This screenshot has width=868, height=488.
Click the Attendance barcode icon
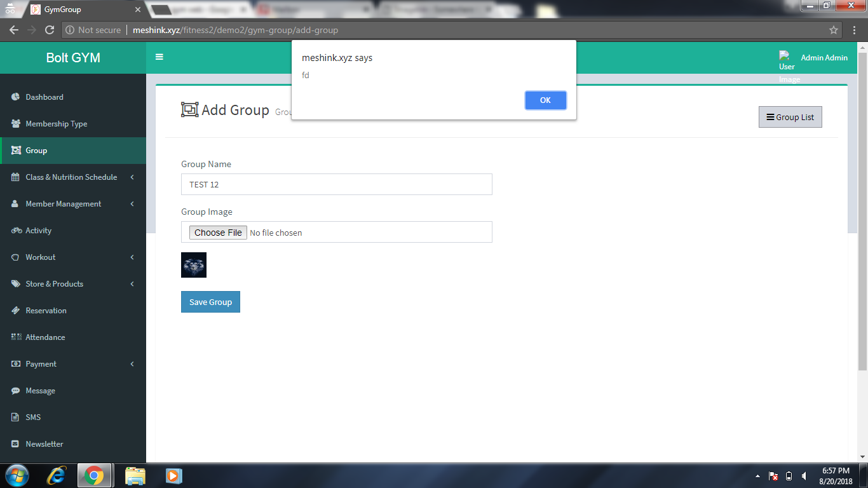[17, 337]
